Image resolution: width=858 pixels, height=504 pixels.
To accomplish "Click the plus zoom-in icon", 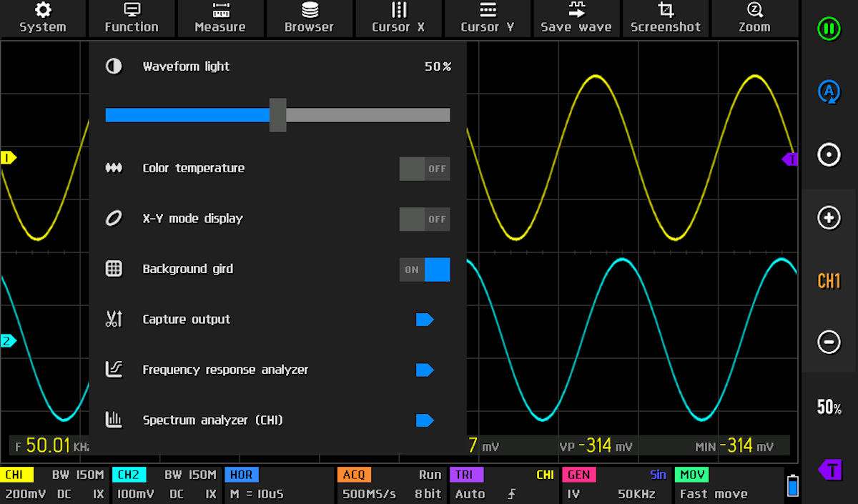I will pos(829,218).
